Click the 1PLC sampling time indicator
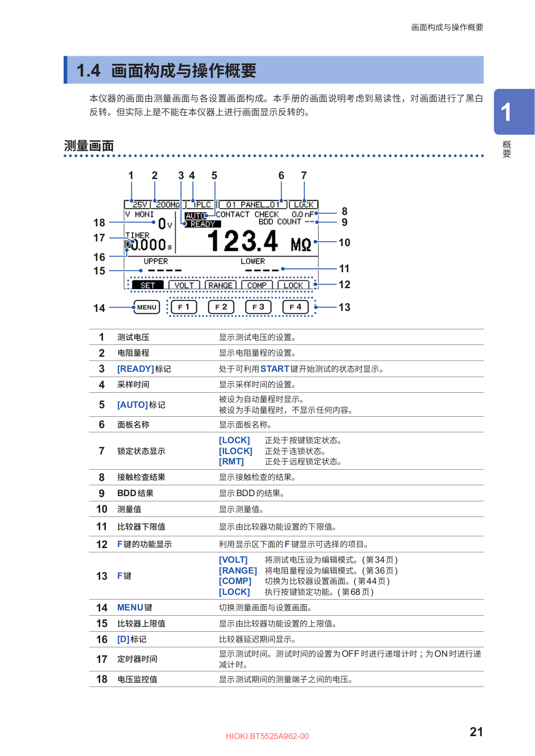Screen dimensions: 535x756 pos(201,205)
